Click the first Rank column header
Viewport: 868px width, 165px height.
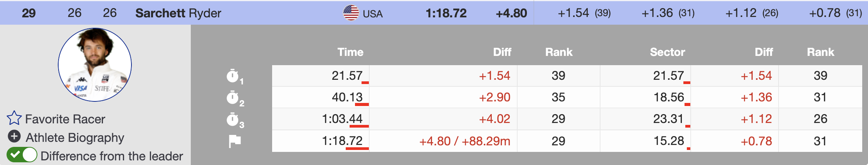558,52
